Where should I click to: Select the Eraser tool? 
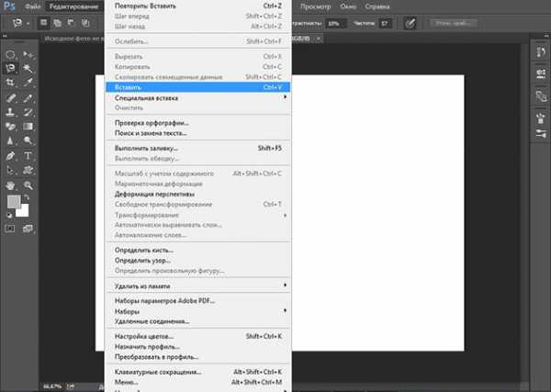tap(10, 127)
